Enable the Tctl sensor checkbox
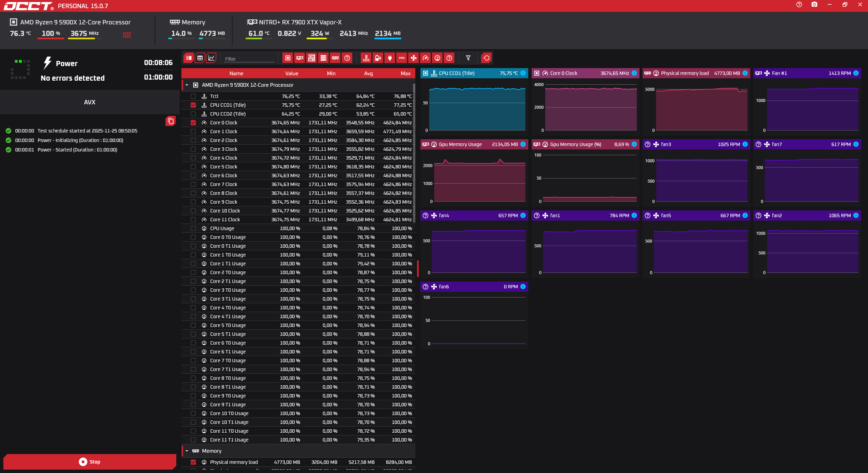 tap(193, 96)
